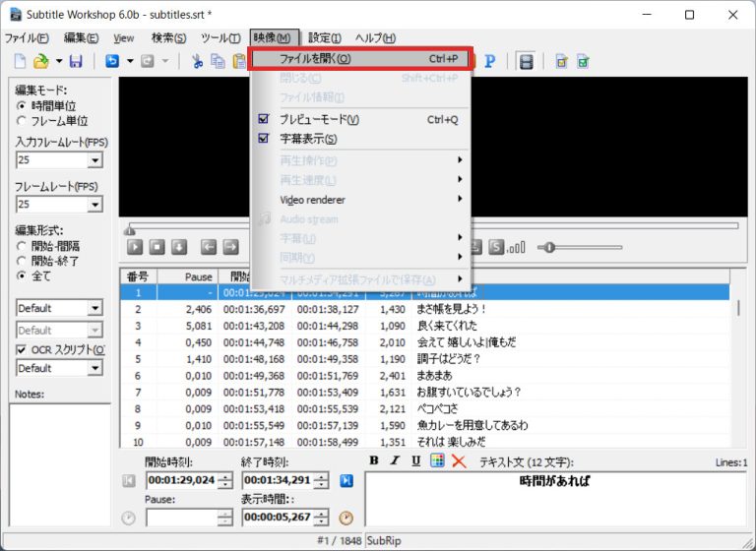Click the down-arrow player button
Image resolution: width=756 pixels, height=551 pixels.
pos(179,247)
